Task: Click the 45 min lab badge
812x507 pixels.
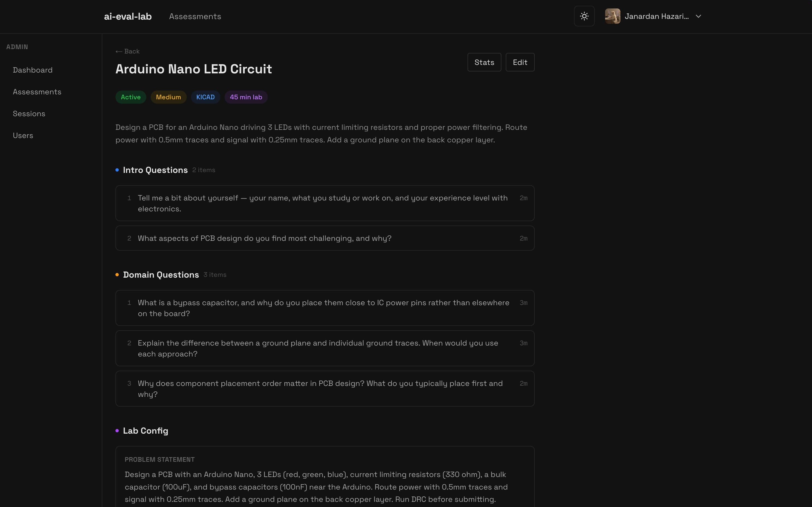Action: tap(246, 97)
